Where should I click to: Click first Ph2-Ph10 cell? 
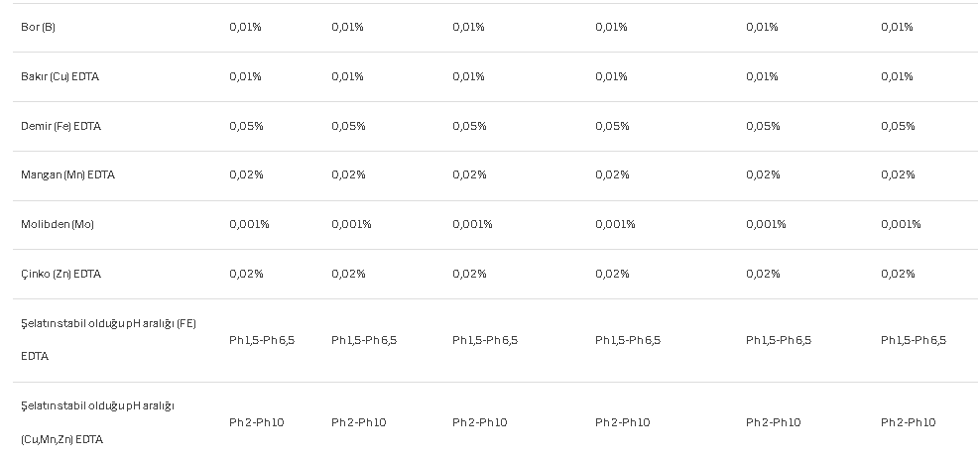click(257, 422)
